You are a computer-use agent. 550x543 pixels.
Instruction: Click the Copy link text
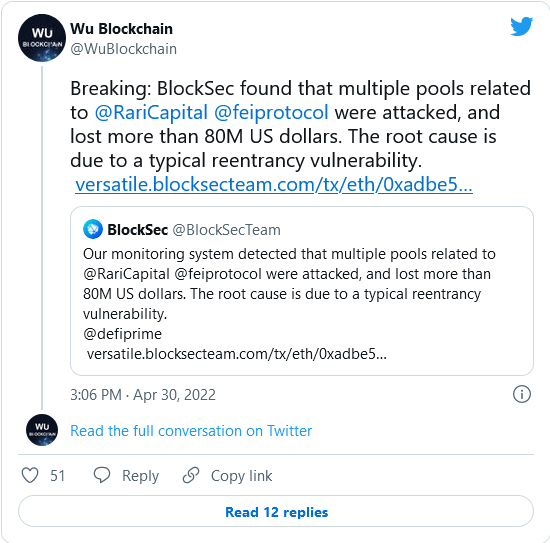point(241,476)
